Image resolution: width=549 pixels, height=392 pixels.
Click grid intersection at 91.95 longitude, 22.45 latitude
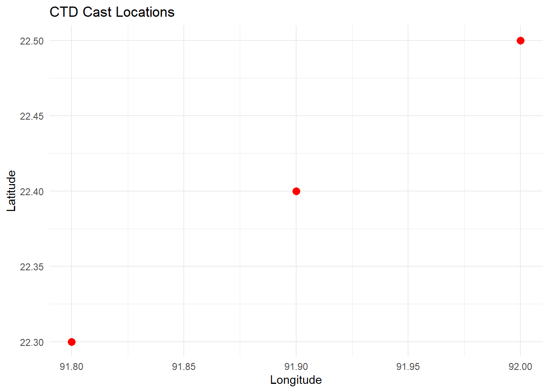click(x=408, y=116)
